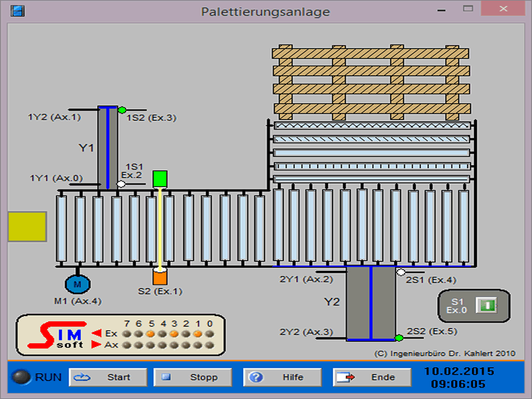Click the Ex bit 0 LED indicator
Viewport: 532px width, 399px height.
pyautogui.click(x=209, y=333)
